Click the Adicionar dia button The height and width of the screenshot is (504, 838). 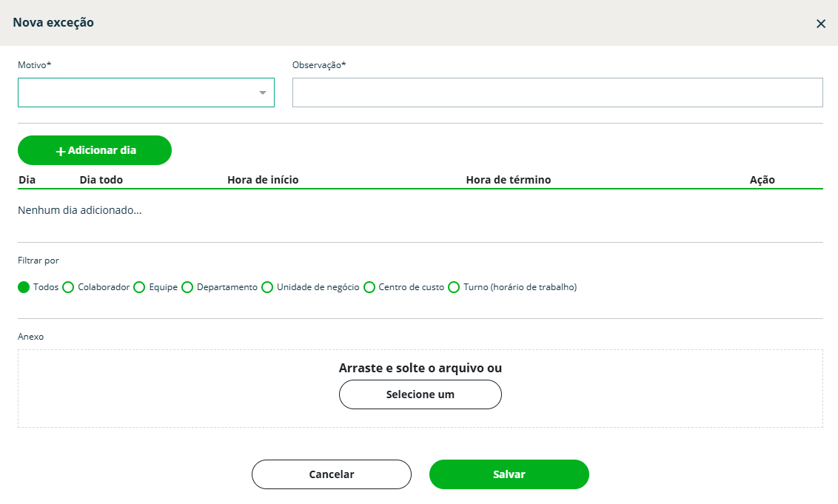95,150
